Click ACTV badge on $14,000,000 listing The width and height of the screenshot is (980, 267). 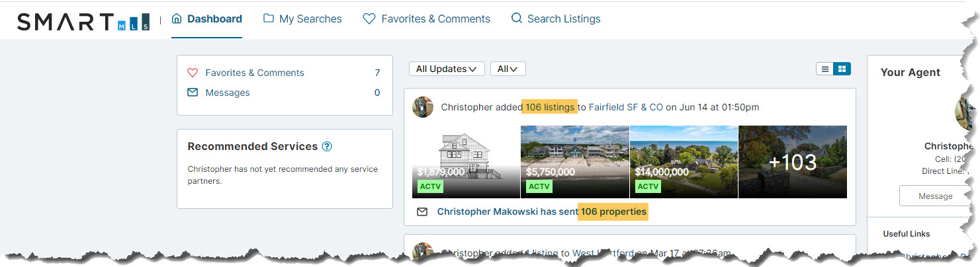click(x=648, y=186)
